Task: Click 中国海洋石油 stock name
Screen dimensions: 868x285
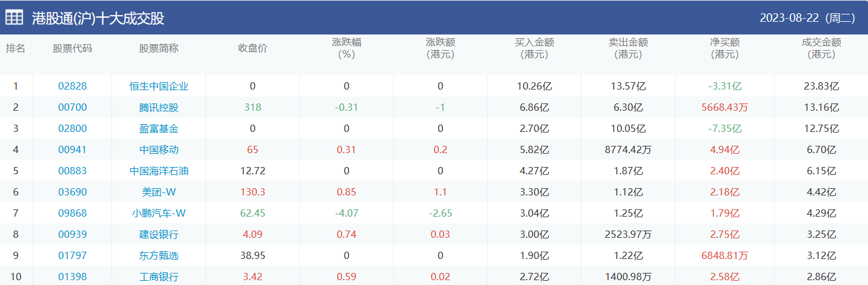Action: click(159, 171)
